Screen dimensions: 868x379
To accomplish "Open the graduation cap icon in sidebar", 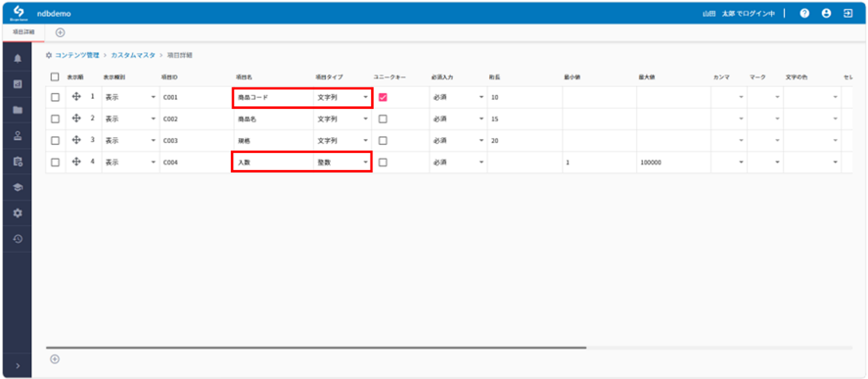I will 18,187.
